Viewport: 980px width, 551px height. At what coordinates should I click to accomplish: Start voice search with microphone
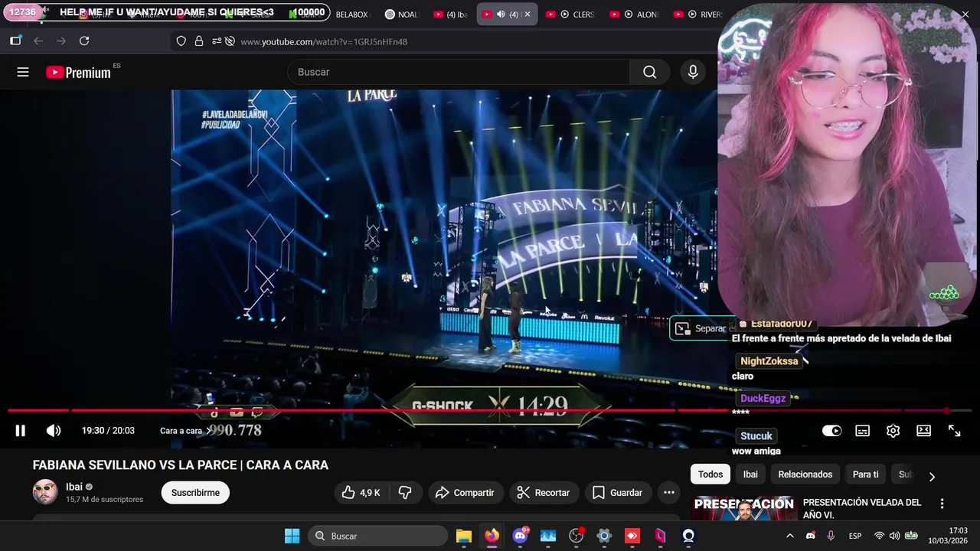click(x=693, y=72)
